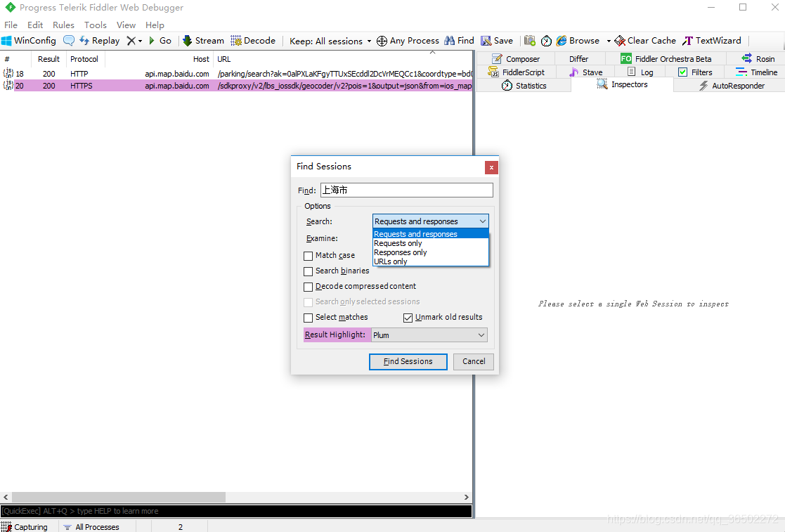Image resolution: width=785 pixels, height=532 pixels.
Task: Open the Help menu
Action: [155, 25]
